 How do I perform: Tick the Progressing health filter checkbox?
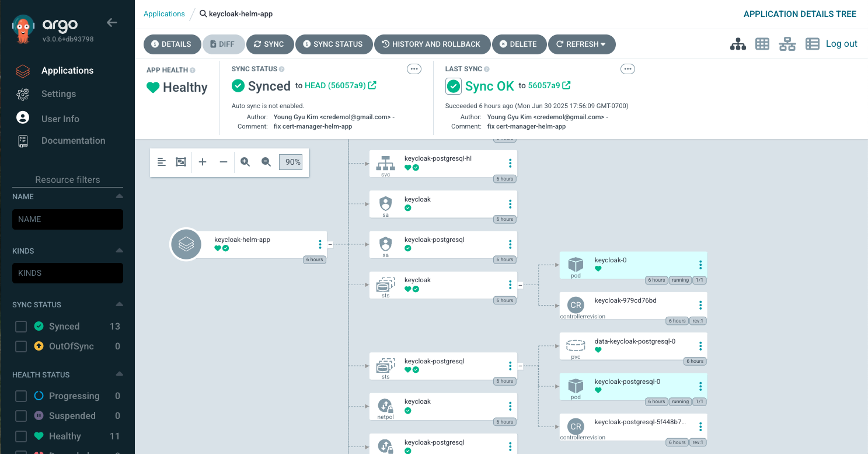pos(21,396)
